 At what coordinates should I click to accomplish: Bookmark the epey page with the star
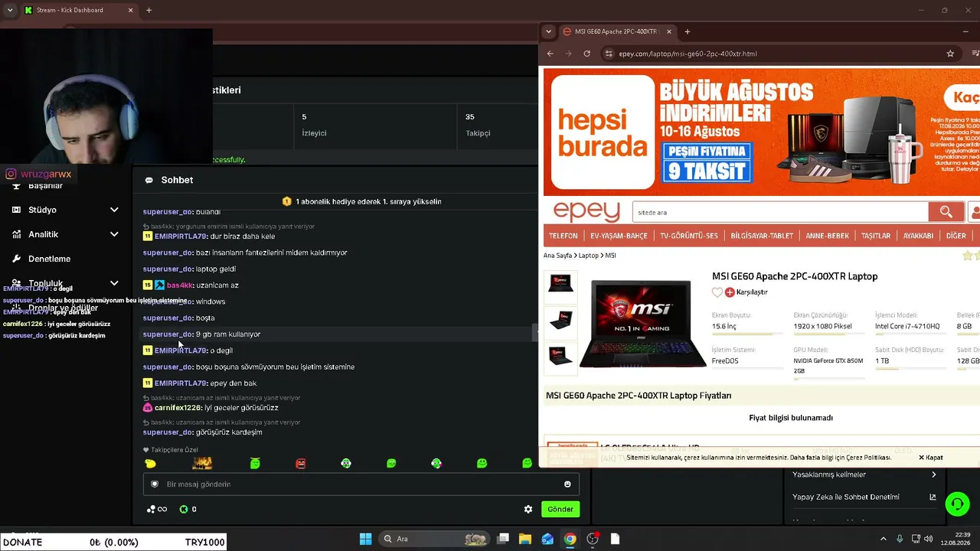pyautogui.click(x=950, y=54)
